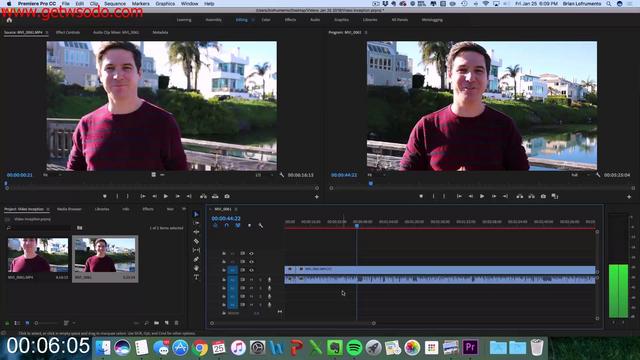Adjust the thumbnail size slider in Project panel
The width and height of the screenshot is (640, 360).
(x=46, y=323)
